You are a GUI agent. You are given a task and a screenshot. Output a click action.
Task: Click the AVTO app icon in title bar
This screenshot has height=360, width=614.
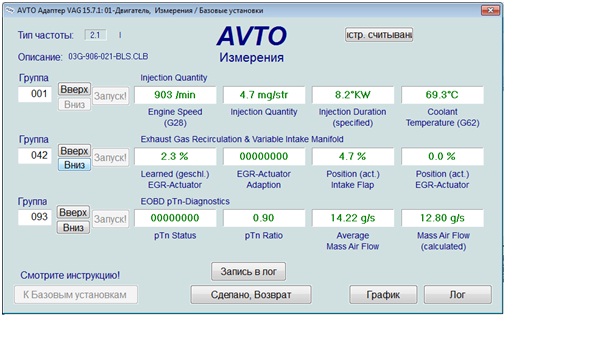click(x=9, y=11)
